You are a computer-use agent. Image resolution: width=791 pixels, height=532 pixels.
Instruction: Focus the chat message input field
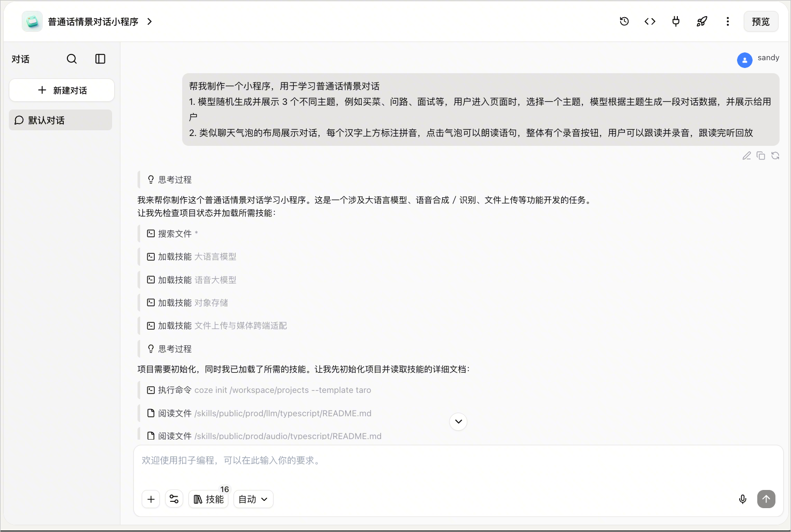tap(458, 460)
